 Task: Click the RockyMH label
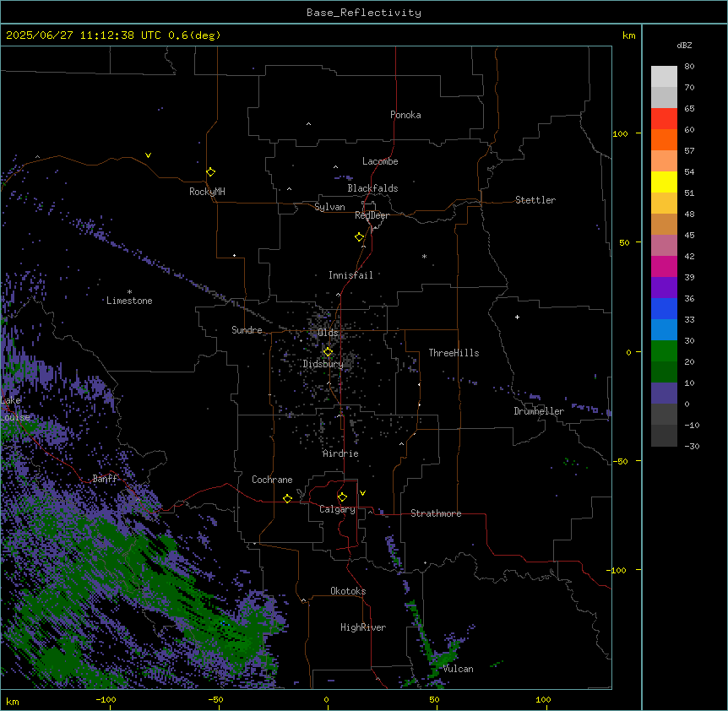click(207, 192)
